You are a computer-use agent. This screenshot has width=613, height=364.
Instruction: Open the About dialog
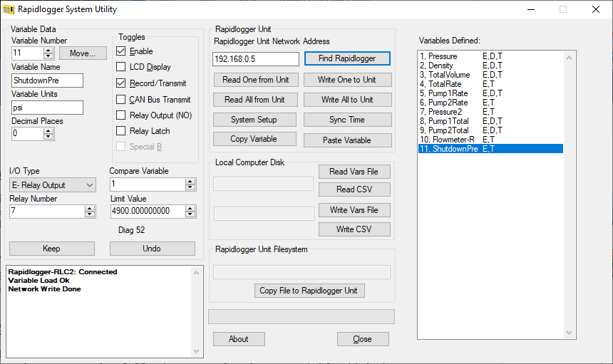(x=239, y=339)
